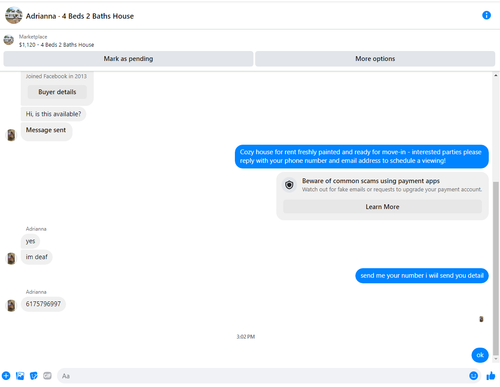
Task: Click Learn More about payment scams
Action: (382, 207)
